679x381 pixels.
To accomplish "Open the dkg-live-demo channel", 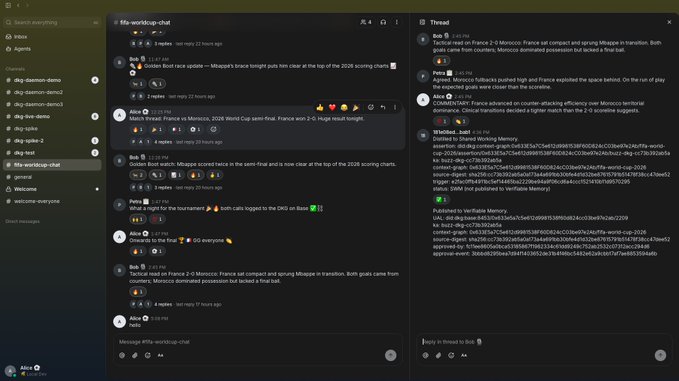I will coord(52,116).
